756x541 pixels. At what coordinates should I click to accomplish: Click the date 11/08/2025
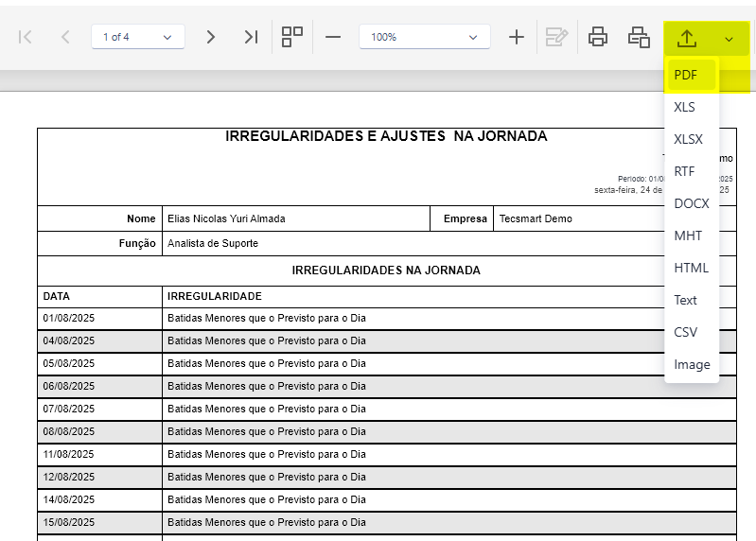69,454
